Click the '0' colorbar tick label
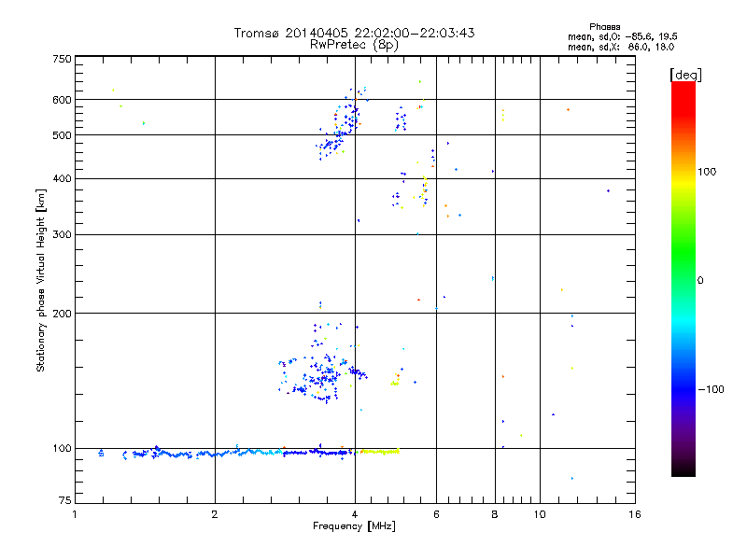This screenshot has height=560, width=747. point(700,281)
